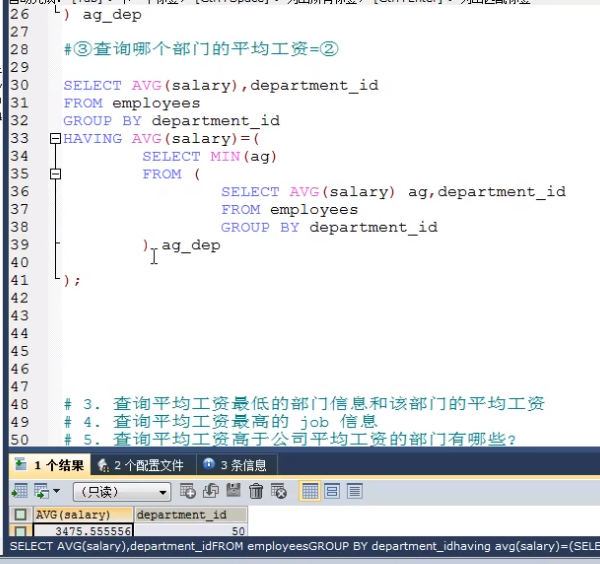This screenshot has height=564, width=600.
Task: Click the insert new row icon
Action: pos(188,491)
